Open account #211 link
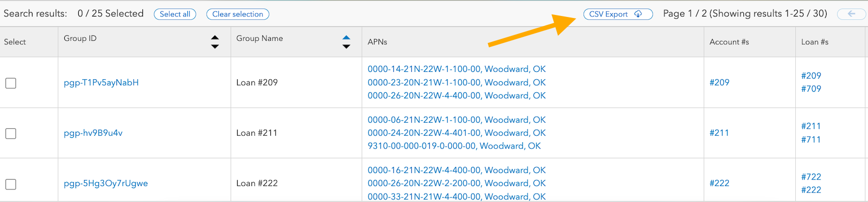 tap(719, 133)
